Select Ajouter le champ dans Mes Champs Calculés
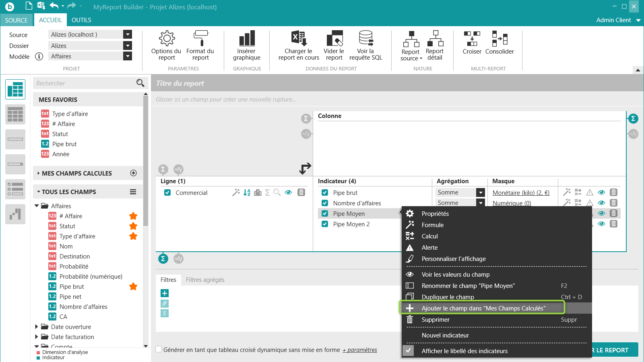644x362 pixels. [483, 308]
